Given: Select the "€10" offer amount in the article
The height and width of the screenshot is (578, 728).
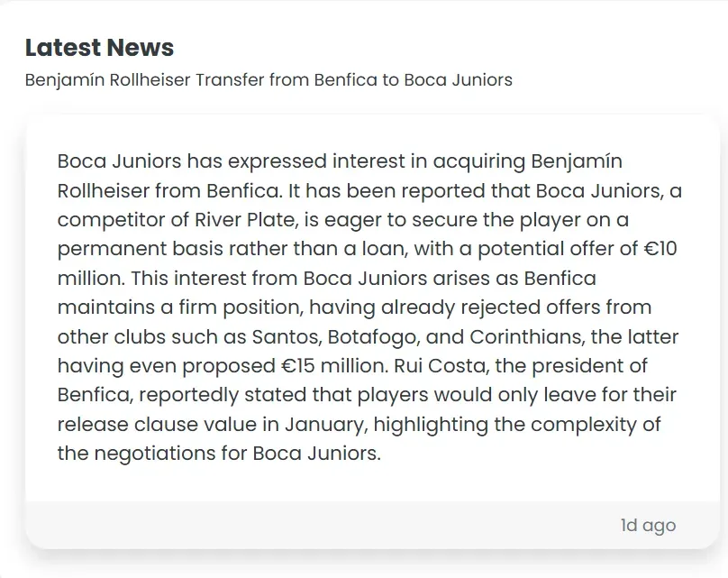Looking at the screenshot, I should point(660,249).
